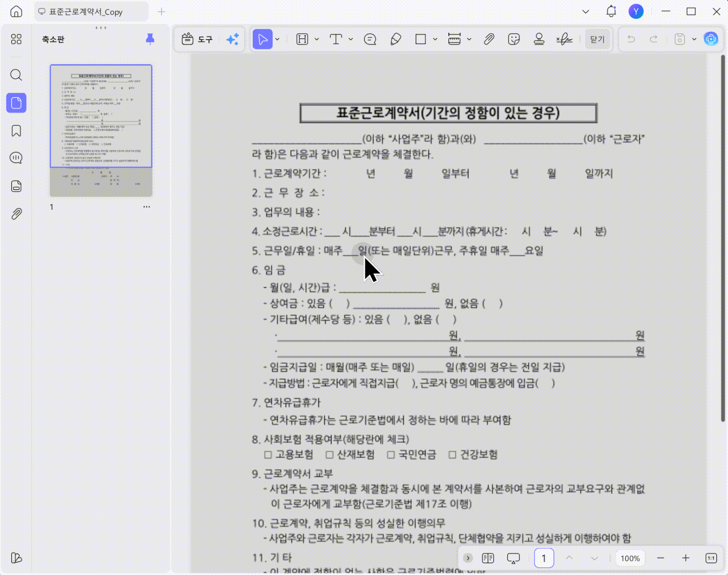This screenshot has height=575, width=728.
Task: Select the text box tool
Action: coord(336,40)
